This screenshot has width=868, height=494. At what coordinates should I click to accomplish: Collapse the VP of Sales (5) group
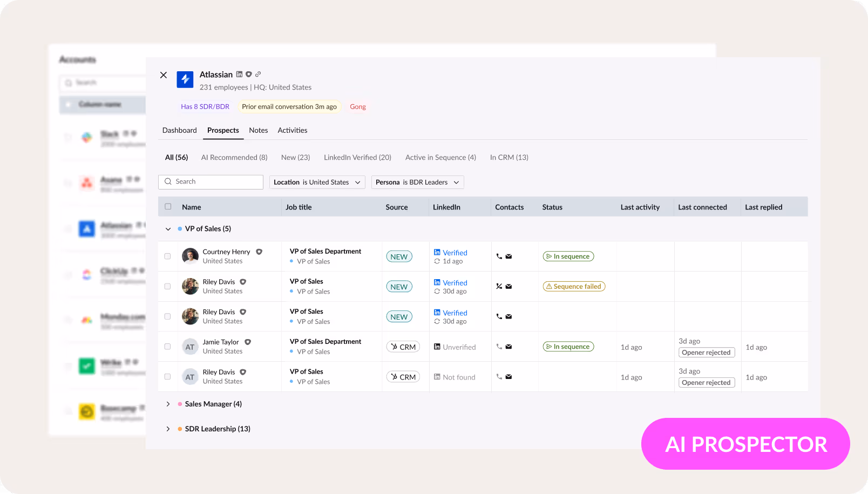click(168, 229)
